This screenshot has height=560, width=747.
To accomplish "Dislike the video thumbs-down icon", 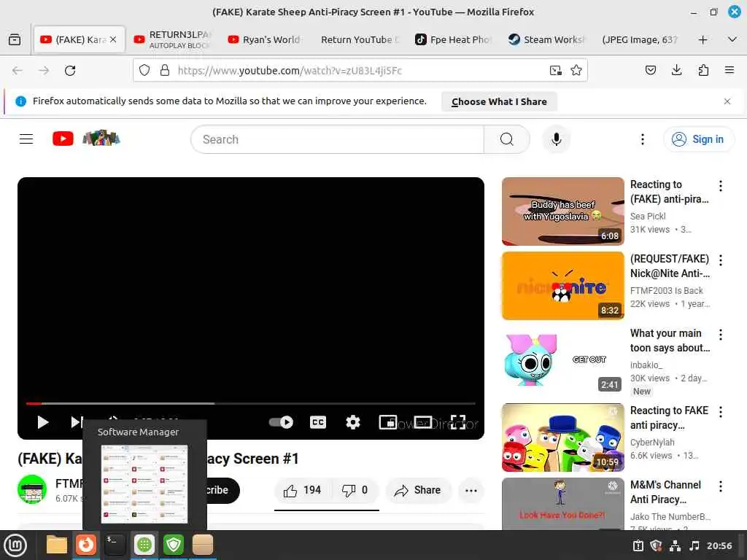I will pyautogui.click(x=355, y=490).
